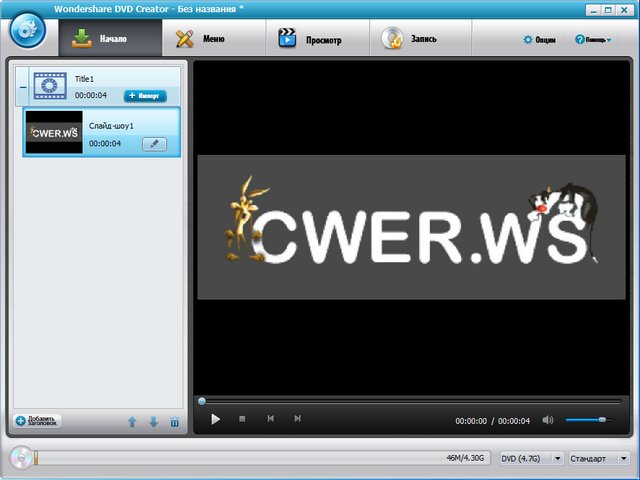Image resolution: width=640 pixels, height=480 pixels.
Task: Click the playback seek bar handle
Action: (202, 401)
